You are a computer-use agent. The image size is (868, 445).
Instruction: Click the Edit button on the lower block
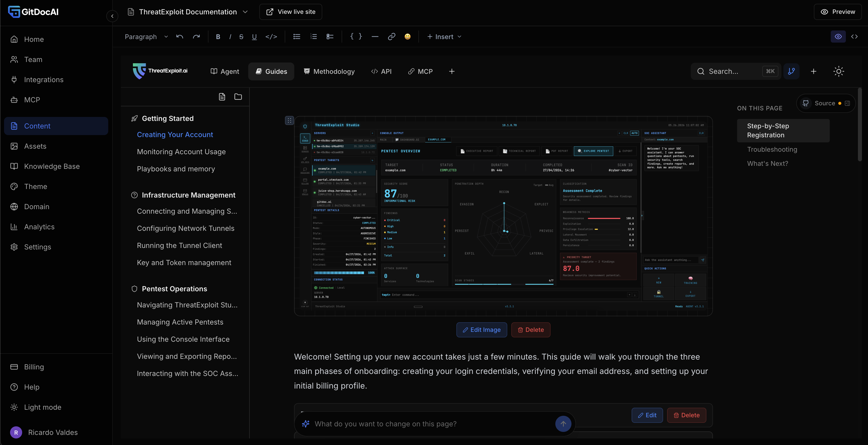coord(647,415)
